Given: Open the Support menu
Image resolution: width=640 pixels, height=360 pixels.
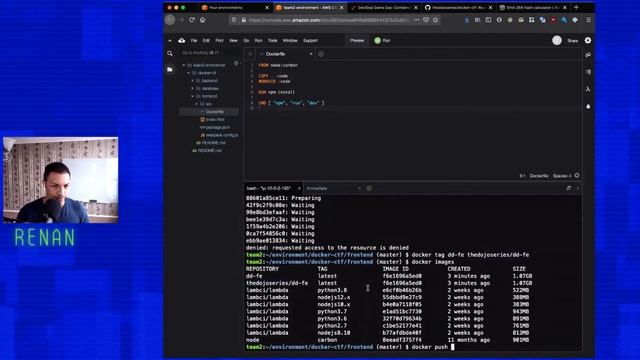Looking at the screenshot, I should coord(310,40).
